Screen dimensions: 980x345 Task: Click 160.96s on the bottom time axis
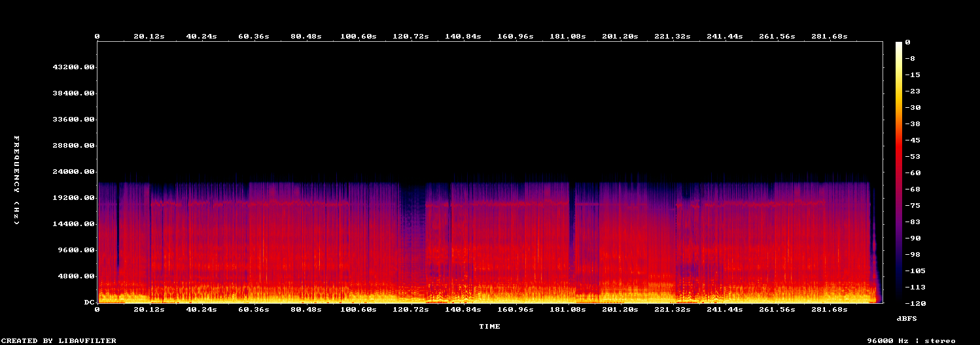pyautogui.click(x=516, y=310)
